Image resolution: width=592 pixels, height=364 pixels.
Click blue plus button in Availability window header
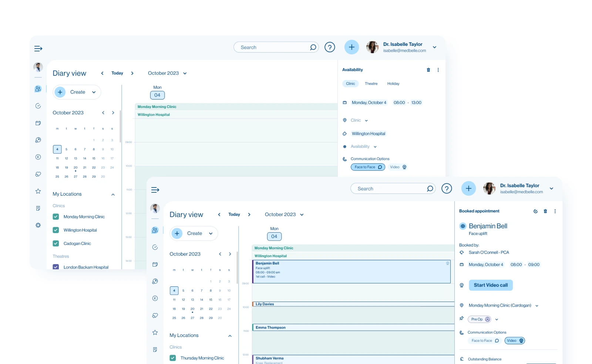coord(351,47)
